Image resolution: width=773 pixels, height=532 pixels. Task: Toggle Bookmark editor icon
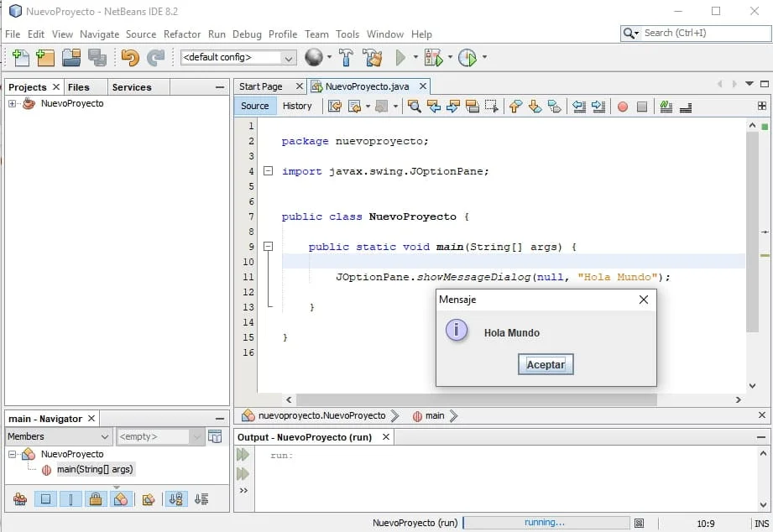555,106
